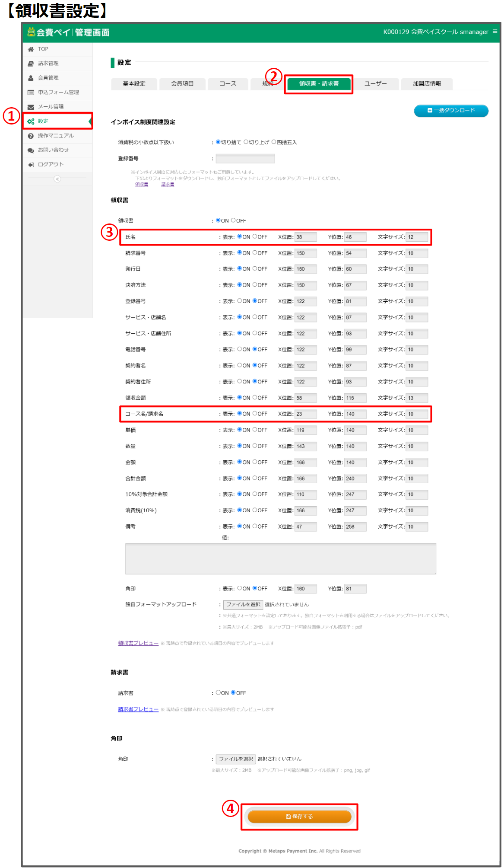Open the hamburger menu in the header

pyautogui.click(x=495, y=32)
